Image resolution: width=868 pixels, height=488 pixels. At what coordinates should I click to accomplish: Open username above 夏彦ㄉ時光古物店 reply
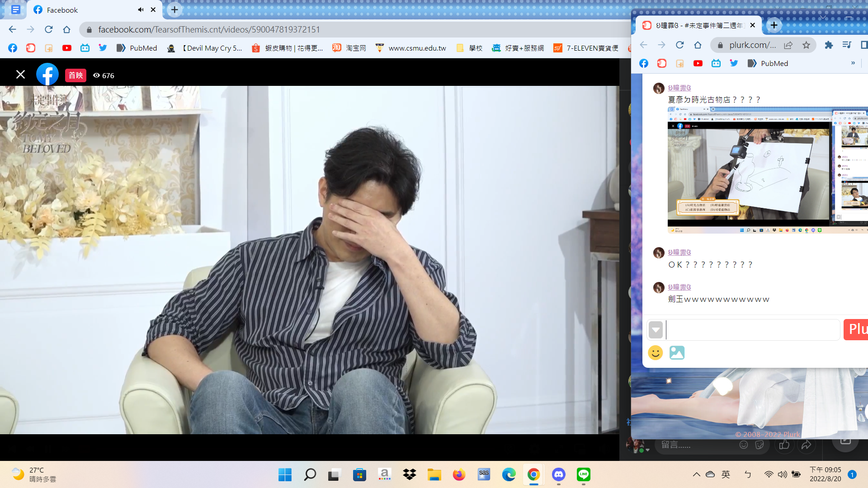[x=679, y=88]
